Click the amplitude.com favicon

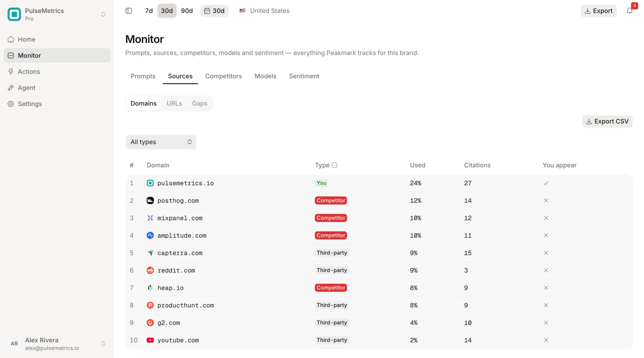[150, 236]
